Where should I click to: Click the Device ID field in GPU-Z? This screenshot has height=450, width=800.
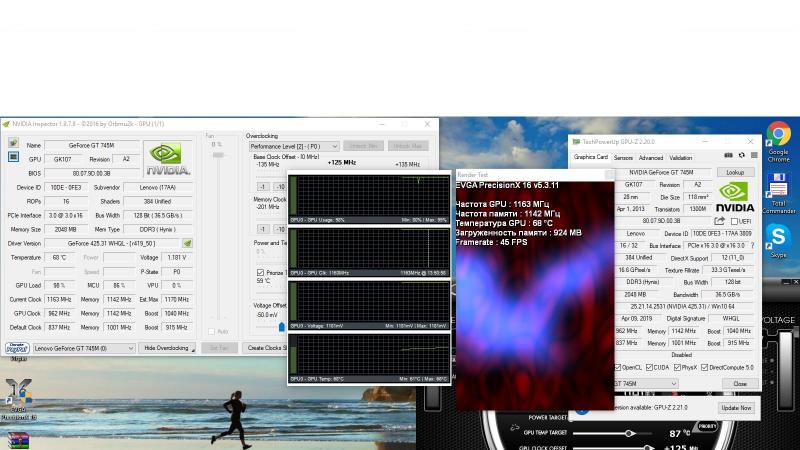[721, 233]
